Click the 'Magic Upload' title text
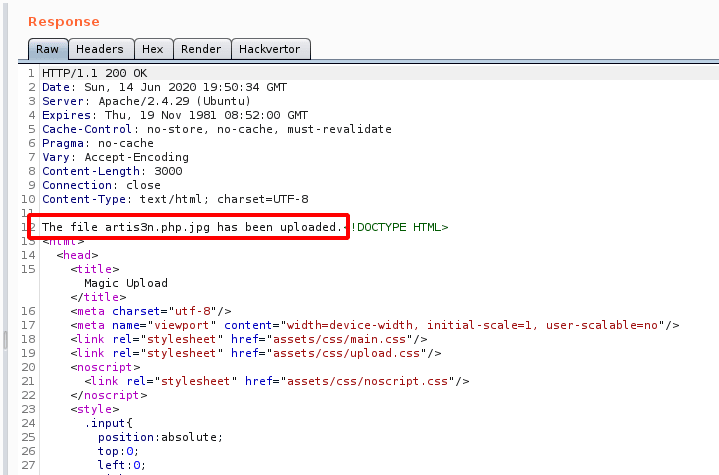This screenshot has height=475, width=719. pyautogui.click(x=126, y=283)
